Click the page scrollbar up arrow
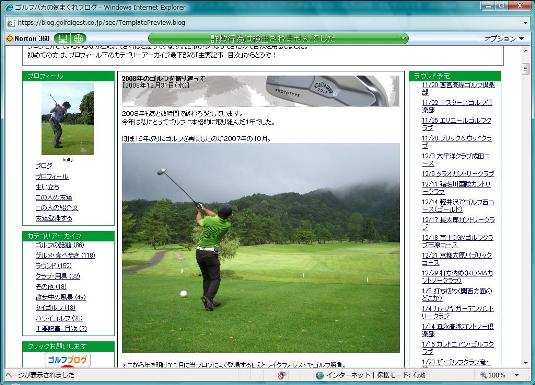The height and width of the screenshot is (385, 535). (526, 51)
